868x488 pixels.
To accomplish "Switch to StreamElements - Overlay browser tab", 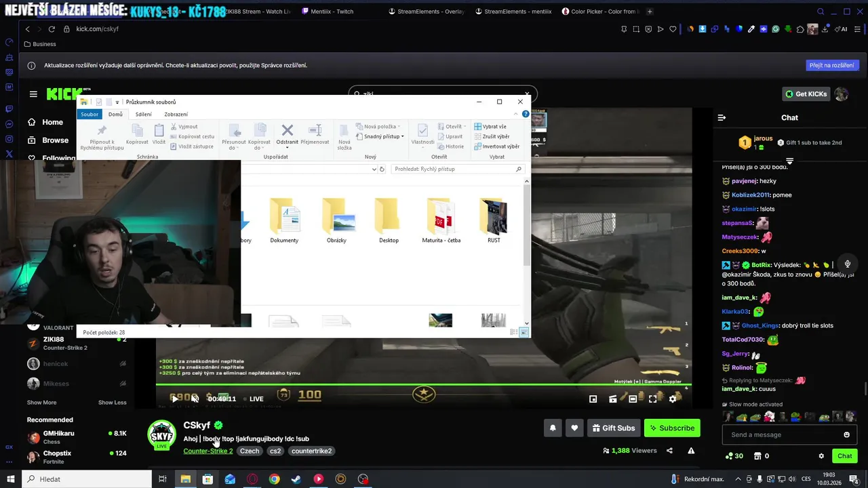I will pyautogui.click(x=425, y=12).
